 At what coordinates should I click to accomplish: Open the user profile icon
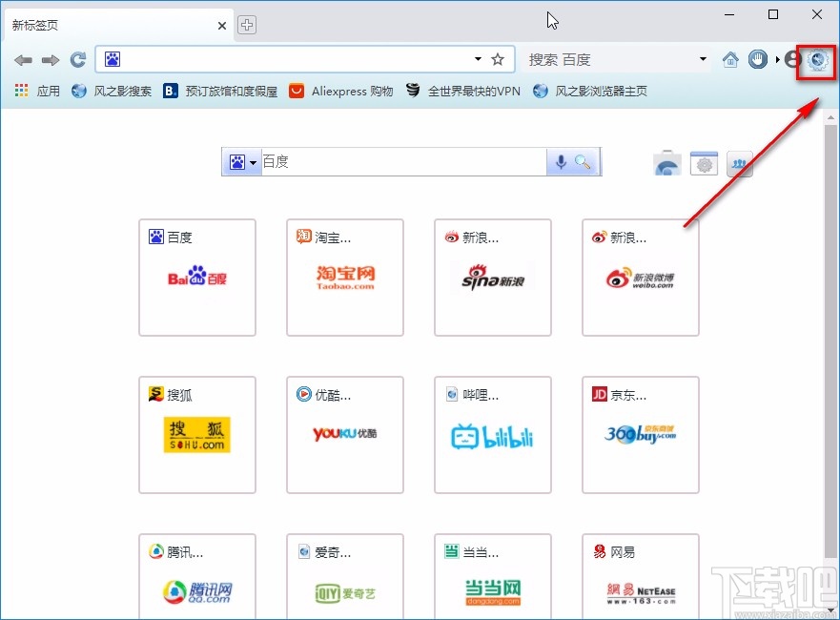point(791,59)
